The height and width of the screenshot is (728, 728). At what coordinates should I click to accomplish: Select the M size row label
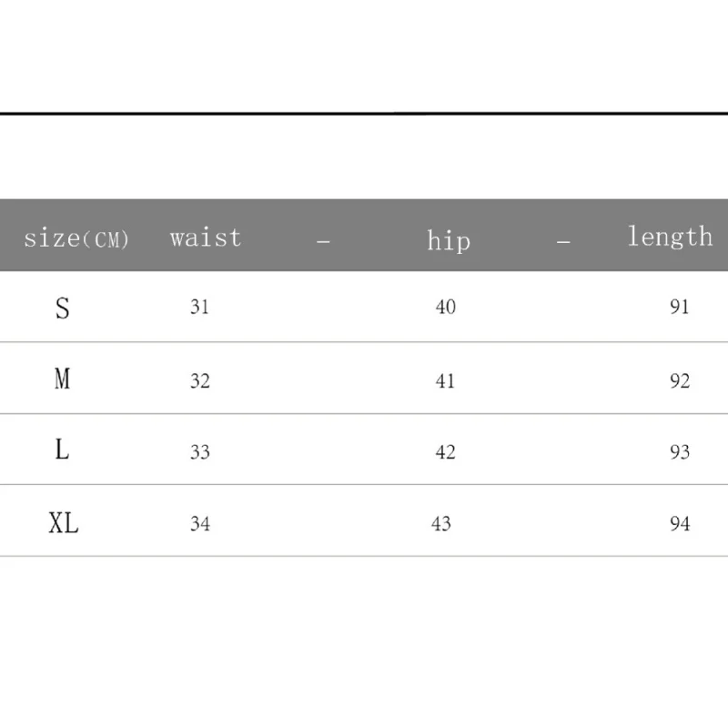pos(62,379)
